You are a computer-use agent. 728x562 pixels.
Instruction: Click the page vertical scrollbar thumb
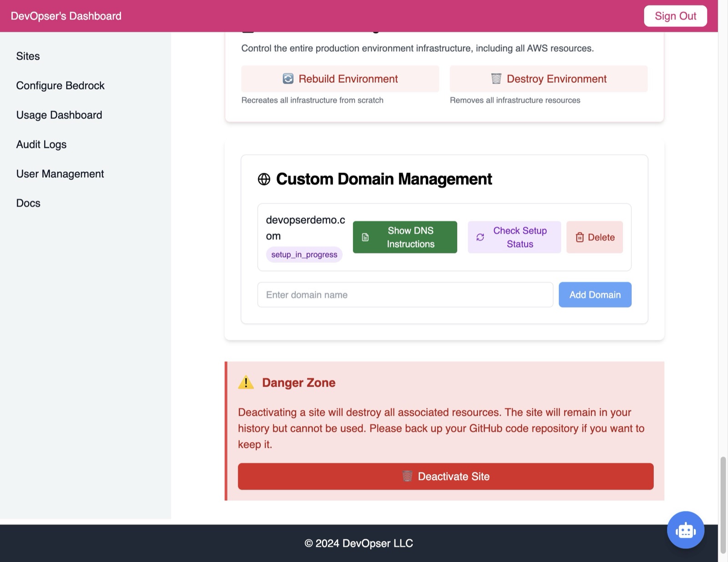[x=723, y=504]
